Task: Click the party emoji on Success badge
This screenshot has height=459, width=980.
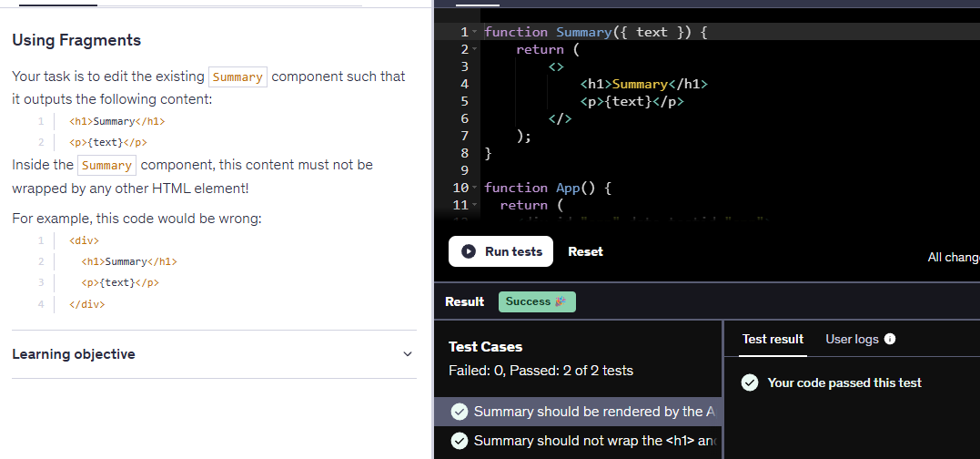Action: [x=561, y=301]
